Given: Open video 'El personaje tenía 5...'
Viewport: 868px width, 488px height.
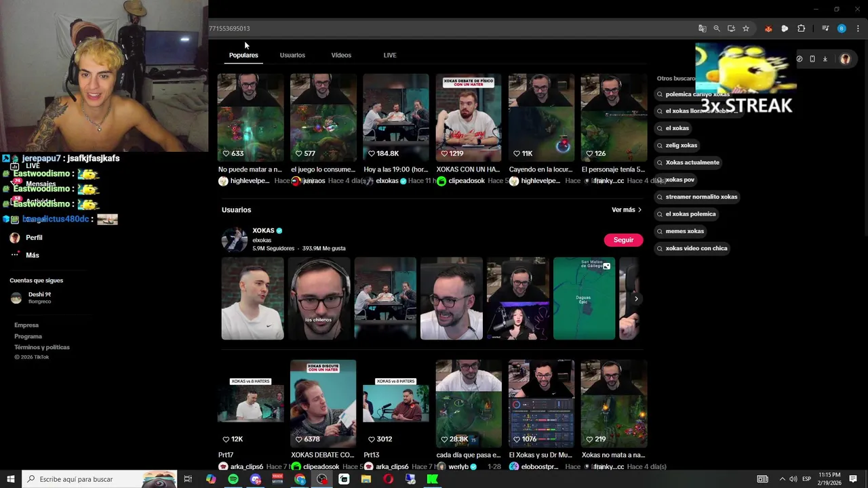Looking at the screenshot, I should 614,117.
